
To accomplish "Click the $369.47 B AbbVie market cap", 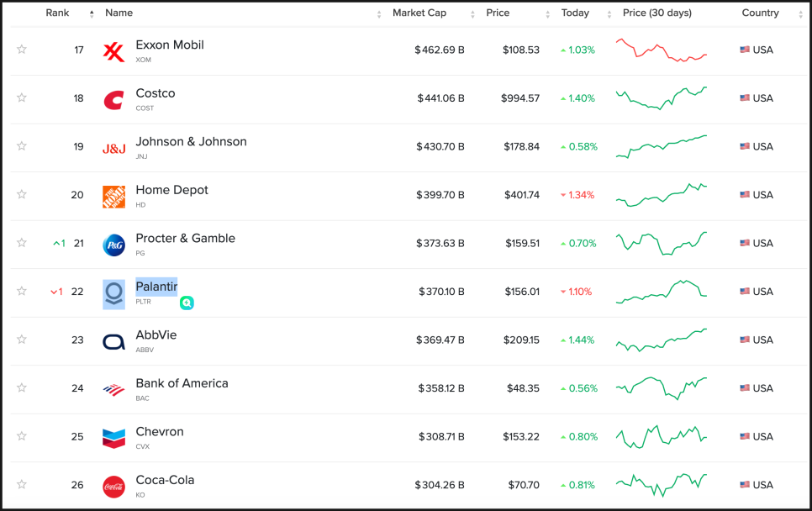I will 440,340.
